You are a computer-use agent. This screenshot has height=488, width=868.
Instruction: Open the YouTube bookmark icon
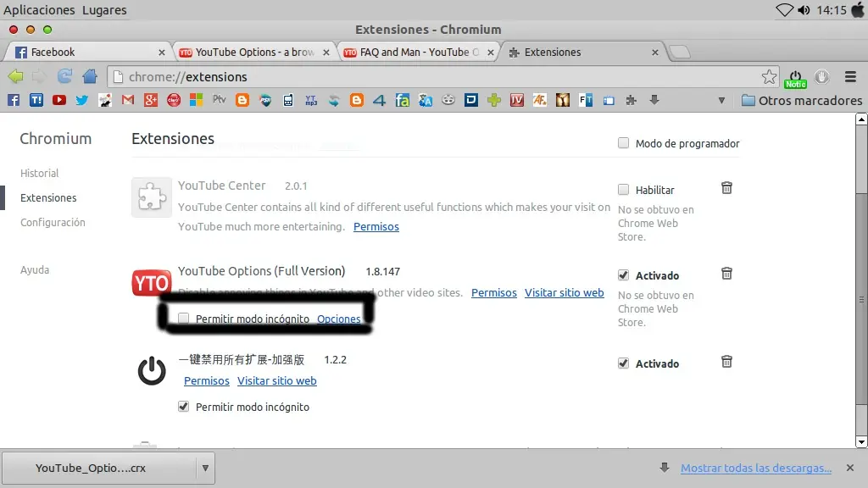(x=59, y=100)
